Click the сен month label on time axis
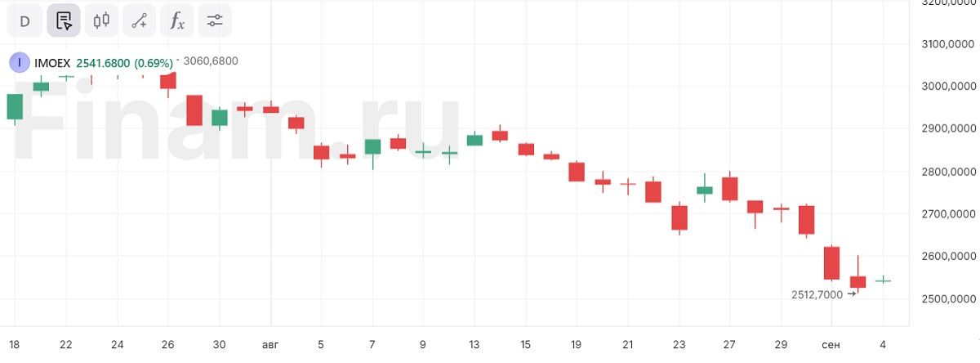This screenshot has height=363, width=980. point(831,344)
